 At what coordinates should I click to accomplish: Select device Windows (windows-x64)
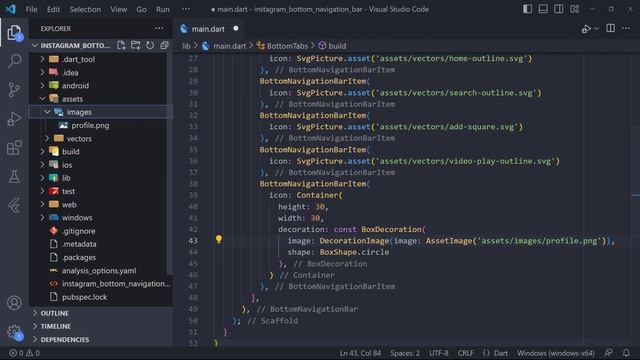556,353
